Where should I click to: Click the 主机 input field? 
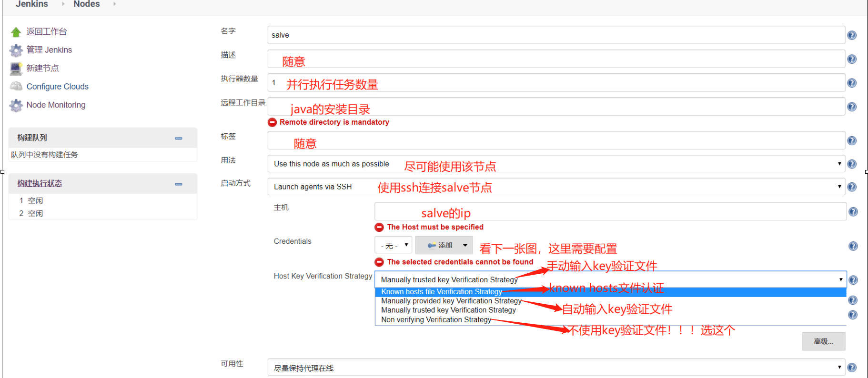tap(610, 211)
